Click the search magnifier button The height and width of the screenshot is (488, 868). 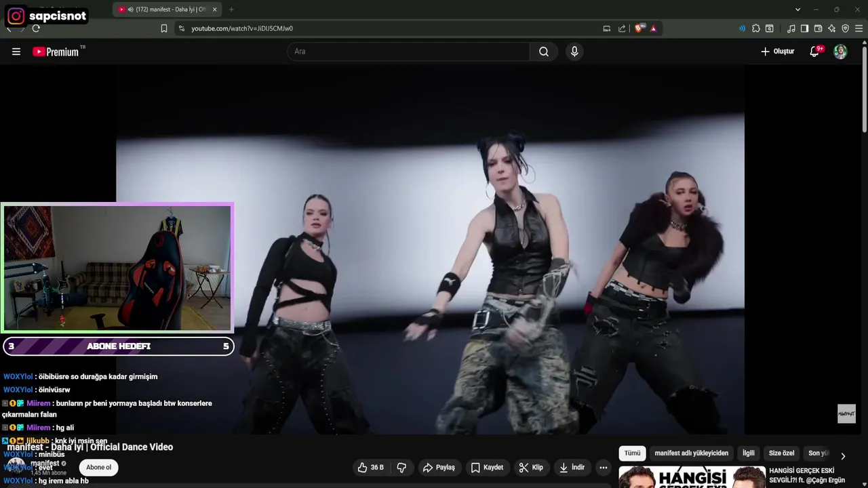544,52
